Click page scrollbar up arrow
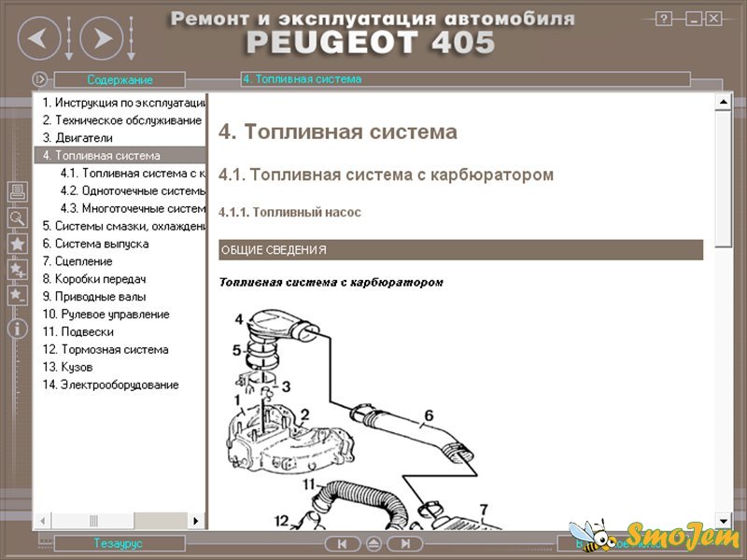This screenshot has height=560, width=747. (723, 102)
